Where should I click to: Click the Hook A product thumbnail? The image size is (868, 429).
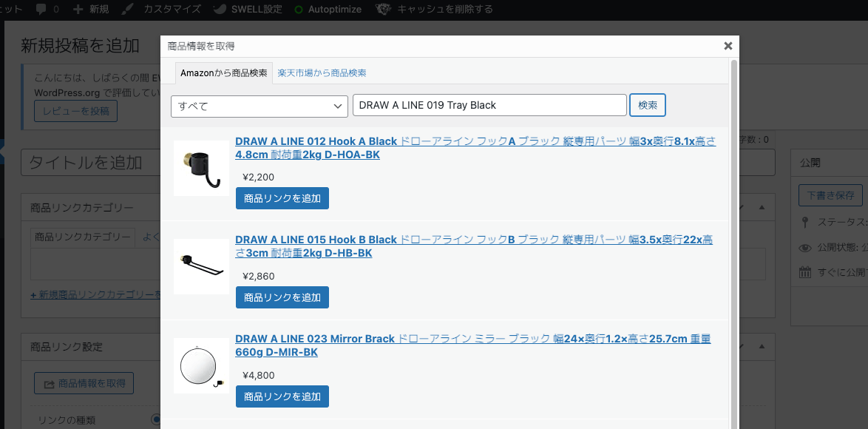click(201, 169)
